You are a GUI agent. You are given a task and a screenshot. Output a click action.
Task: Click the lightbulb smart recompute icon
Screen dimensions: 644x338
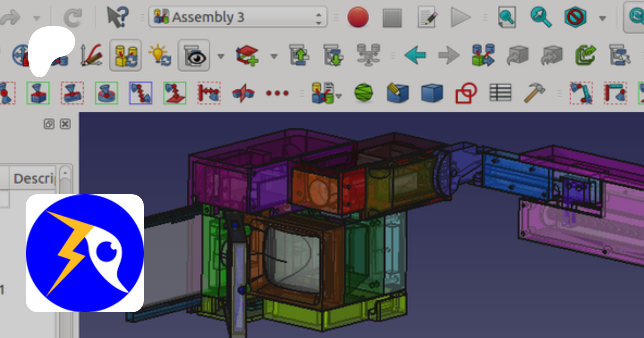pos(160,55)
